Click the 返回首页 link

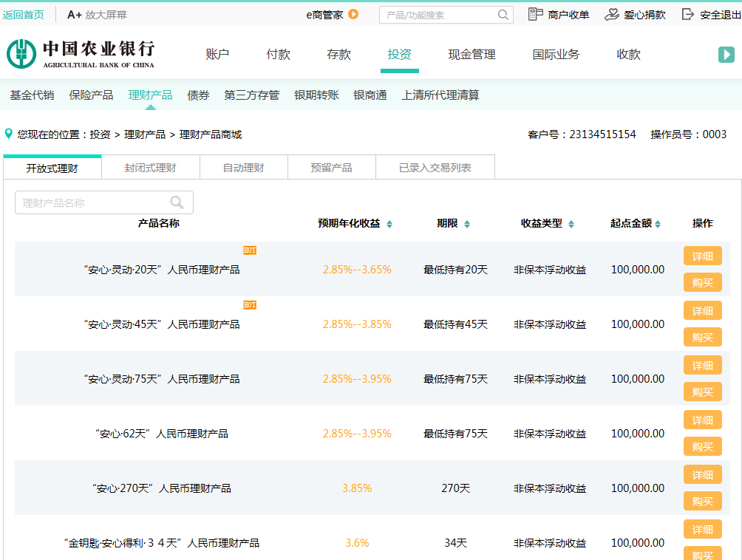23,15
